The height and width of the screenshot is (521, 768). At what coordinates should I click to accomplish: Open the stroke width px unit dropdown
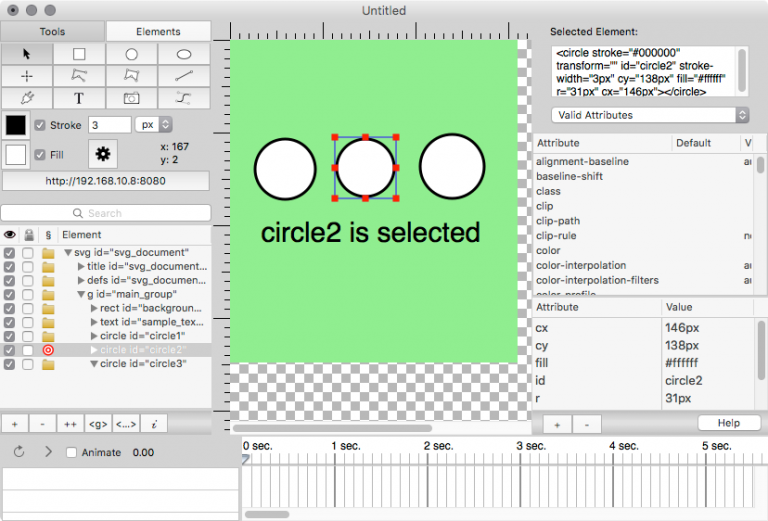(x=153, y=125)
